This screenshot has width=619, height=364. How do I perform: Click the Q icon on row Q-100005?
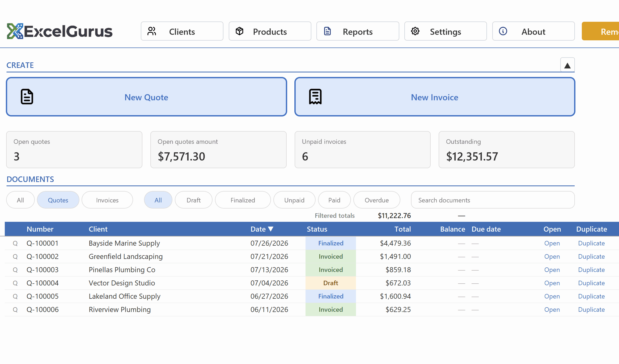(x=15, y=296)
